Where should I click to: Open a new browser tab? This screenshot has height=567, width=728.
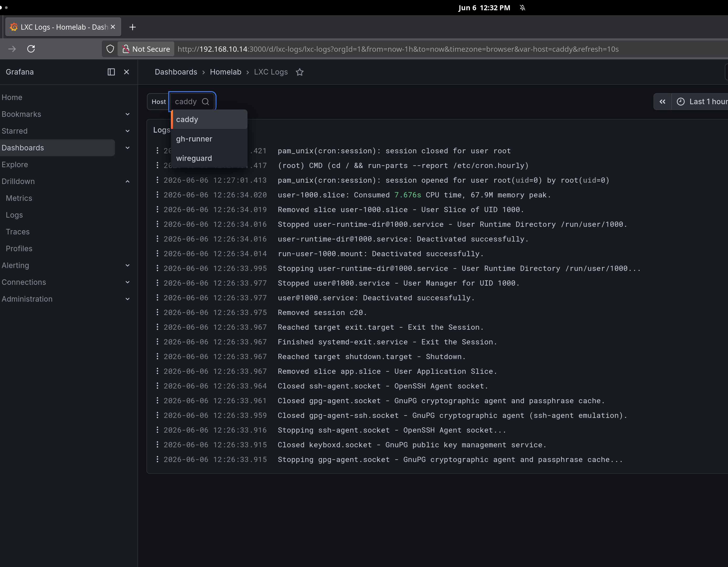pos(132,27)
